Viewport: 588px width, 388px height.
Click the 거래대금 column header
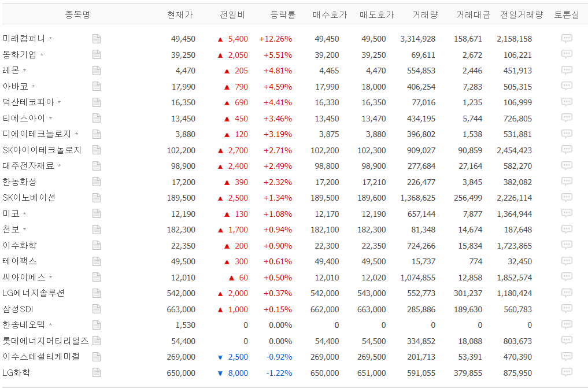pos(474,14)
